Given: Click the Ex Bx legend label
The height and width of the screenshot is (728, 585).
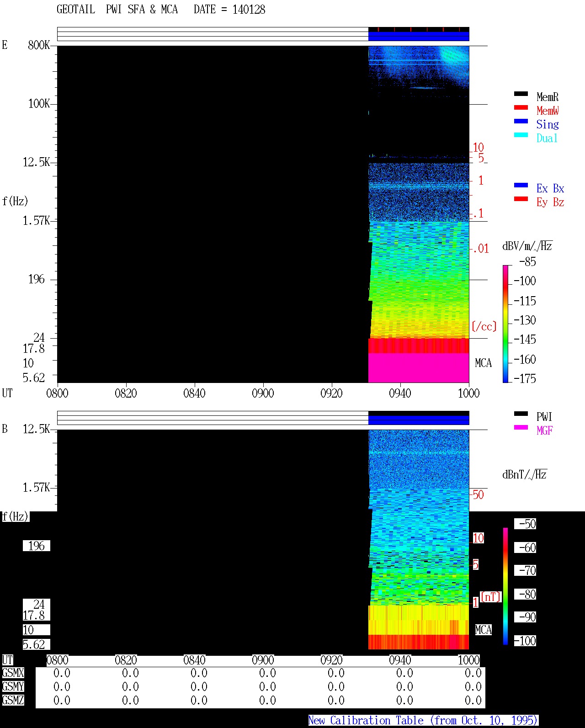Looking at the screenshot, I should coord(550,188).
